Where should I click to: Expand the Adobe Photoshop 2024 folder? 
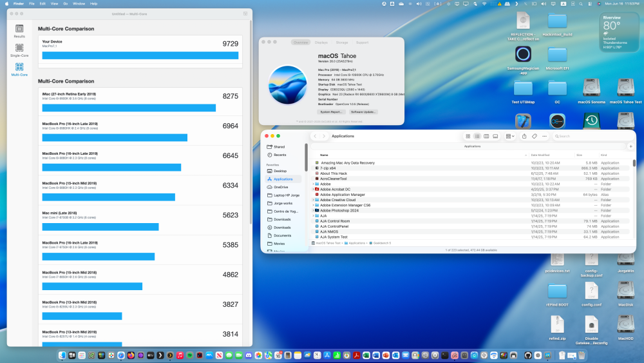click(x=314, y=210)
